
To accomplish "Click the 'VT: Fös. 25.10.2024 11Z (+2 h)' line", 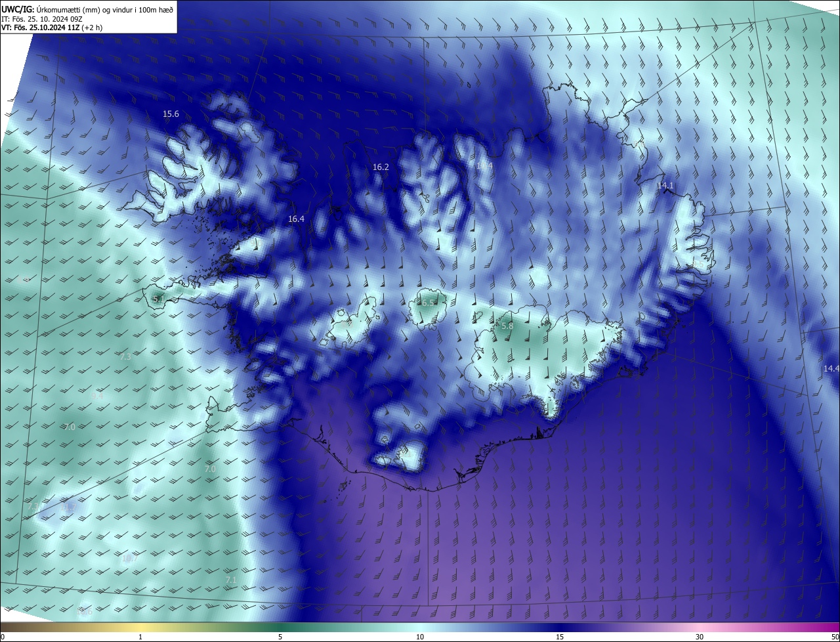I will (52, 28).
